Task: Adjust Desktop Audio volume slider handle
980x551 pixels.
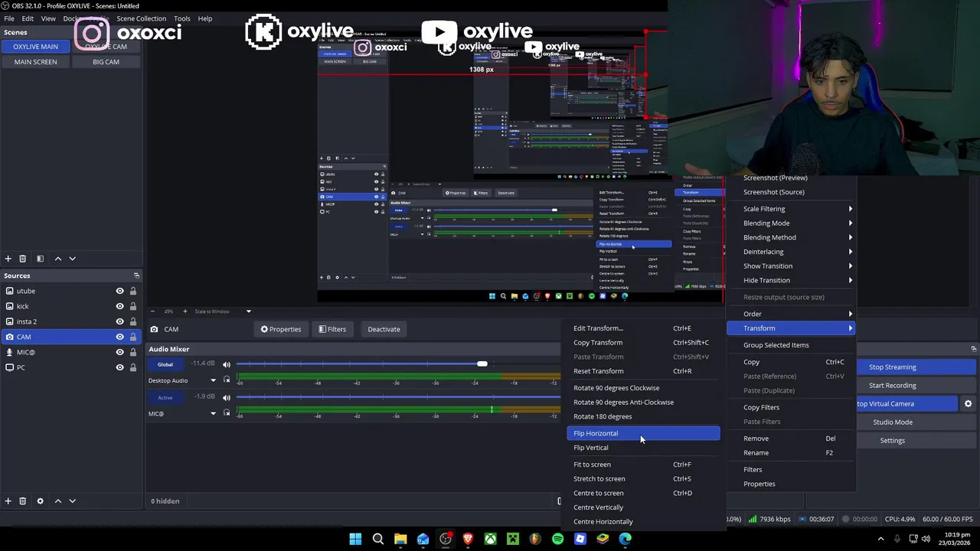Action: pos(482,364)
